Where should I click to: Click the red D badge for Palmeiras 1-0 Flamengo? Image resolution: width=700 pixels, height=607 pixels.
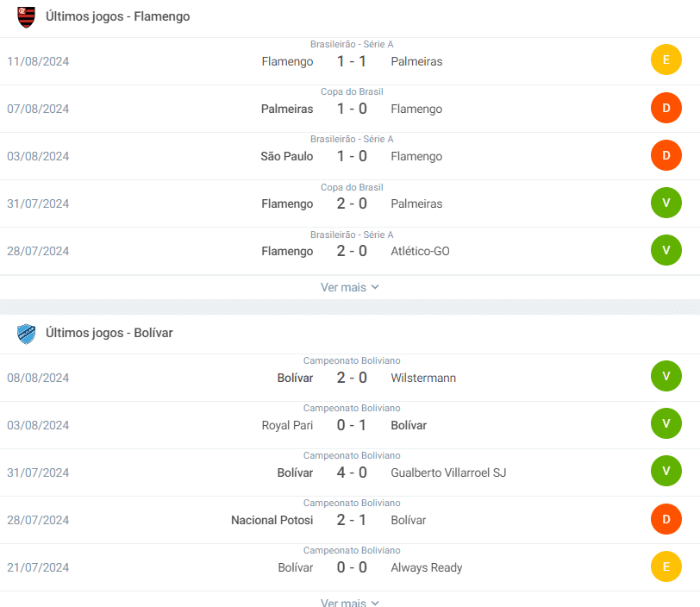coord(666,108)
